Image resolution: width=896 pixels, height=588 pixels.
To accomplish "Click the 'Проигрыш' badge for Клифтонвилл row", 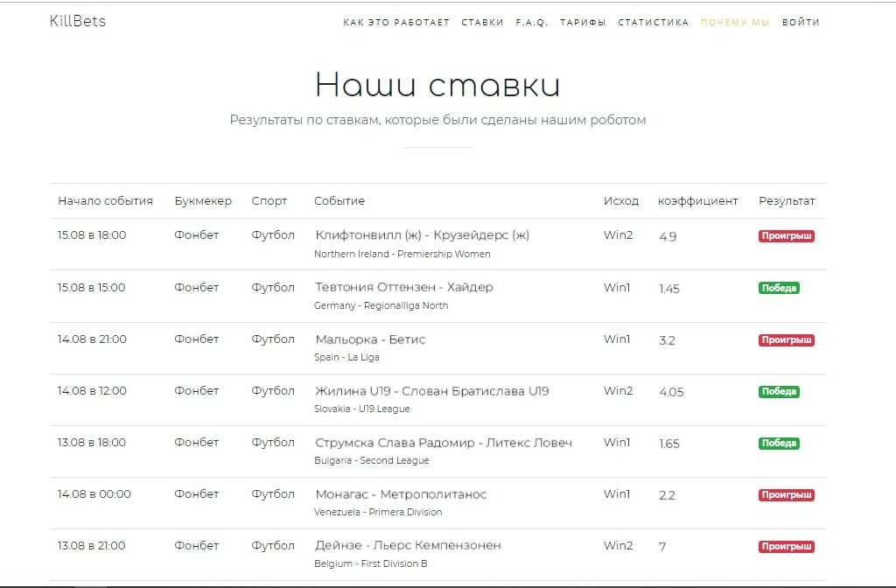I will point(787,236).
